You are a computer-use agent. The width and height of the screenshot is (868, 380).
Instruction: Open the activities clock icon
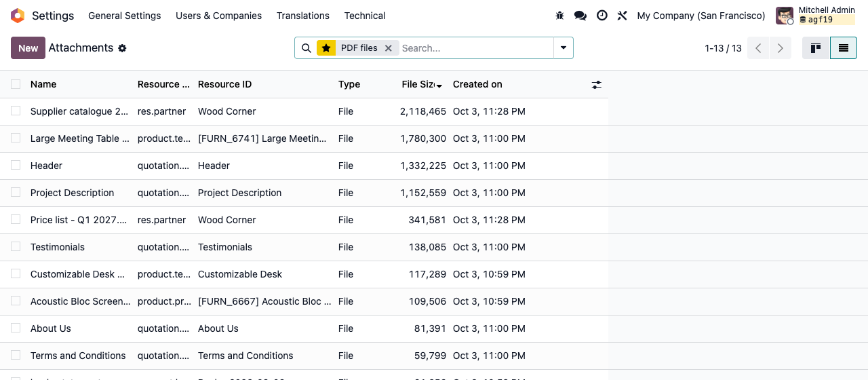[x=602, y=16]
